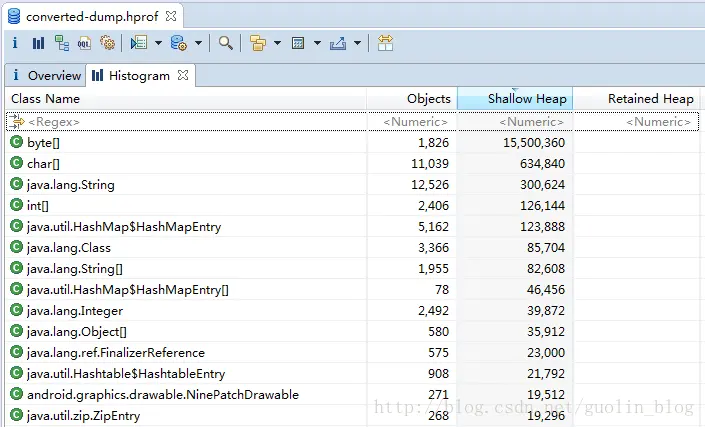
Task: Select the char[] class row
Action: point(352,164)
